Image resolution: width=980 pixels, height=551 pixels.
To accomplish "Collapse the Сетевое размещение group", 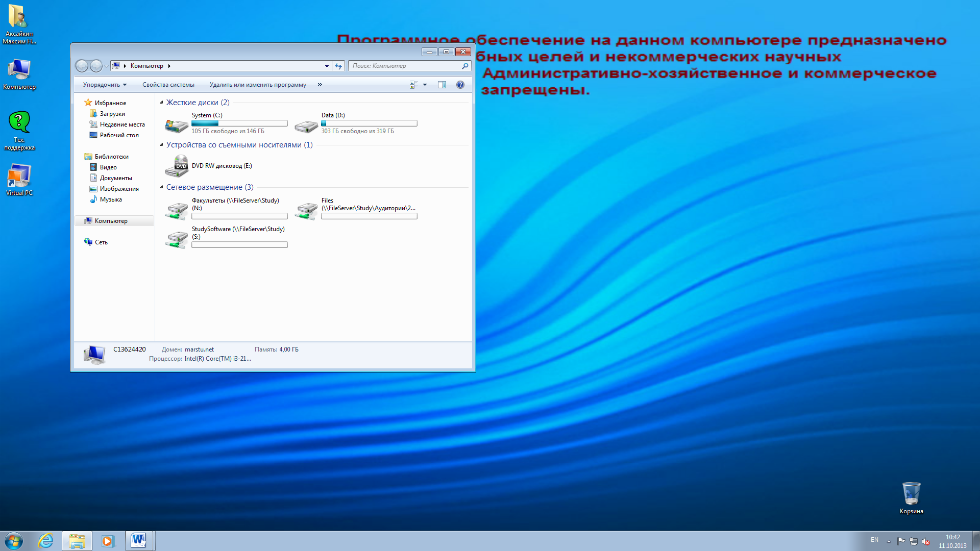I will tap(161, 187).
